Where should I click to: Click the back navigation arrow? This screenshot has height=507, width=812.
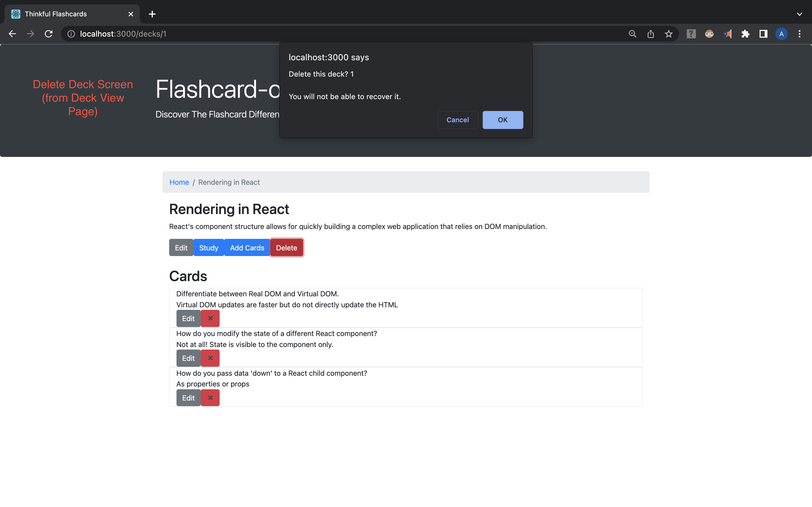tap(12, 34)
